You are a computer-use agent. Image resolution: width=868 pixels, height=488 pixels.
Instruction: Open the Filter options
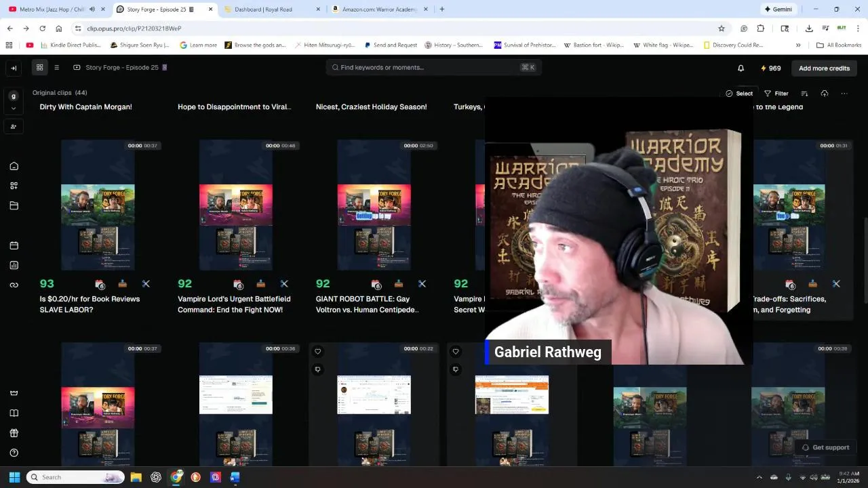pyautogui.click(x=776, y=94)
